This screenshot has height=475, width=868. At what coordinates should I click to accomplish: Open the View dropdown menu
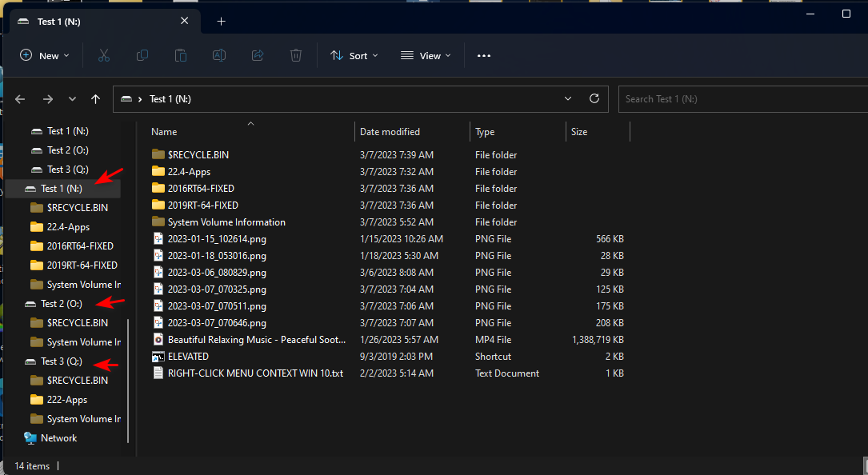coord(426,55)
